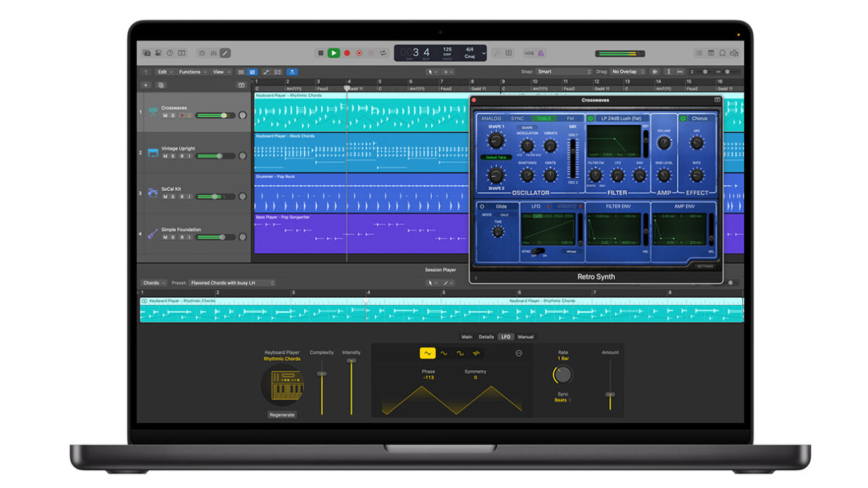Mute the Crosswaves track

click(165, 116)
